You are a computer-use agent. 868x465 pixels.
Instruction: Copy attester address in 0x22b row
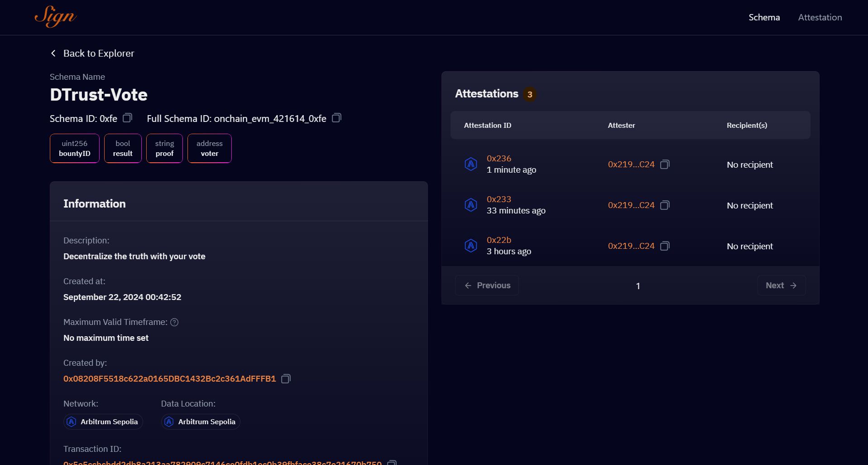pyautogui.click(x=665, y=246)
